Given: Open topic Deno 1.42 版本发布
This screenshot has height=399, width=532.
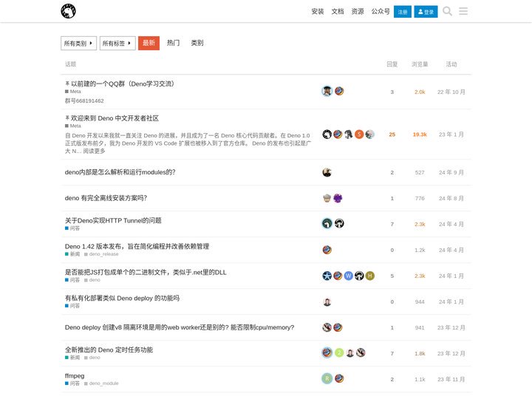Looking at the screenshot, I should click(x=137, y=246).
